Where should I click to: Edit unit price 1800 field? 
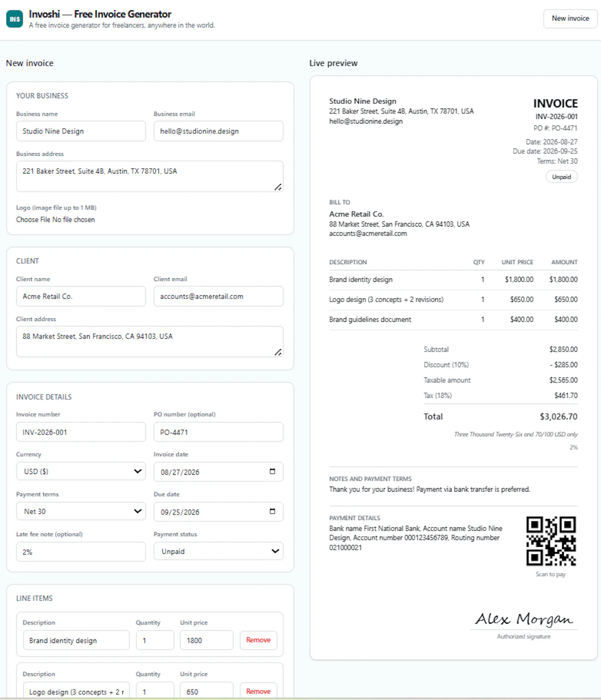(207, 640)
